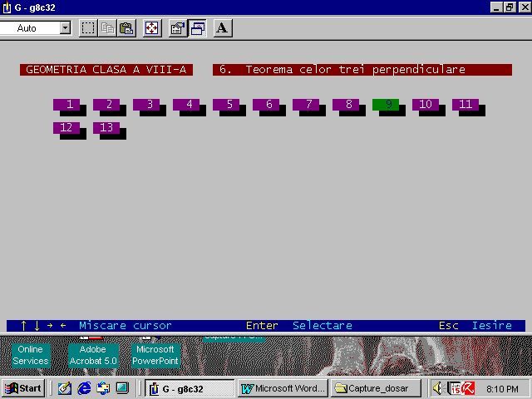Open Adobe Acrobat 5.0 desktop shortcut
This screenshot has width=532, height=399.
[x=93, y=355]
